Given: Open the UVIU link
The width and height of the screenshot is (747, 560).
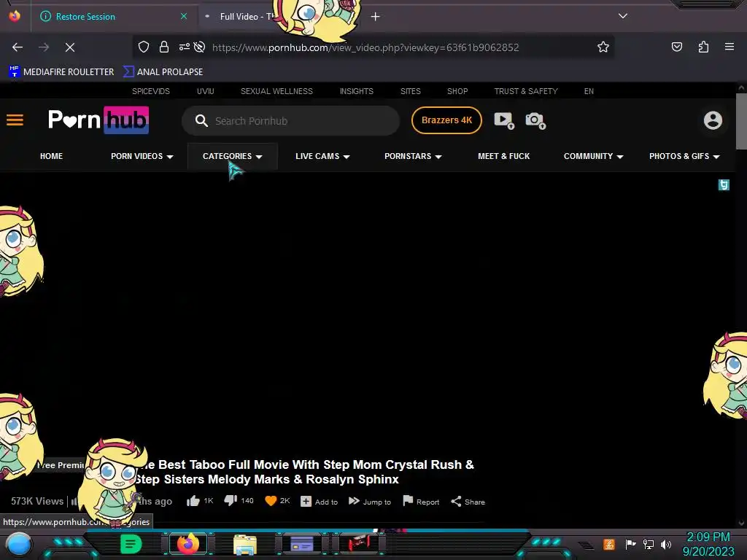Looking at the screenshot, I should coord(205,91).
